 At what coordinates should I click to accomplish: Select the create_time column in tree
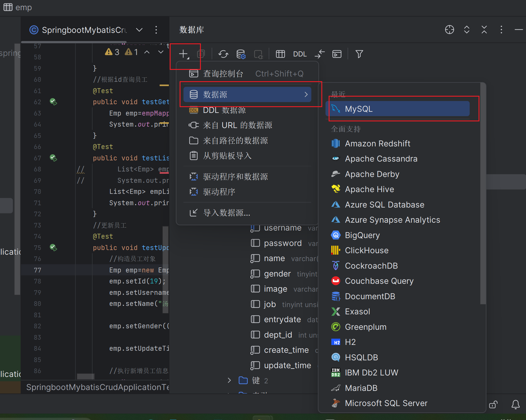pyautogui.click(x=286, y=350)
